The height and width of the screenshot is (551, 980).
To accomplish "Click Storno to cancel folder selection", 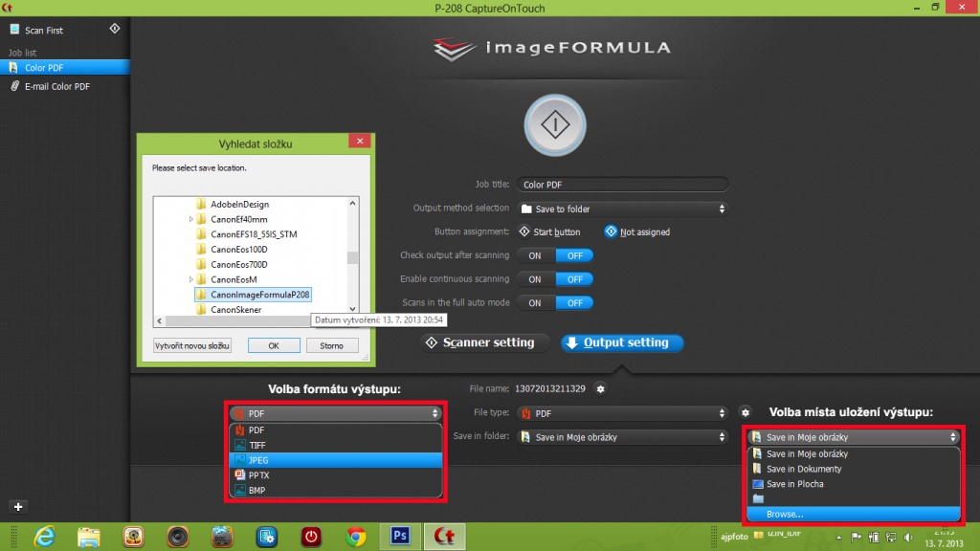I will [x=331, y=345].
